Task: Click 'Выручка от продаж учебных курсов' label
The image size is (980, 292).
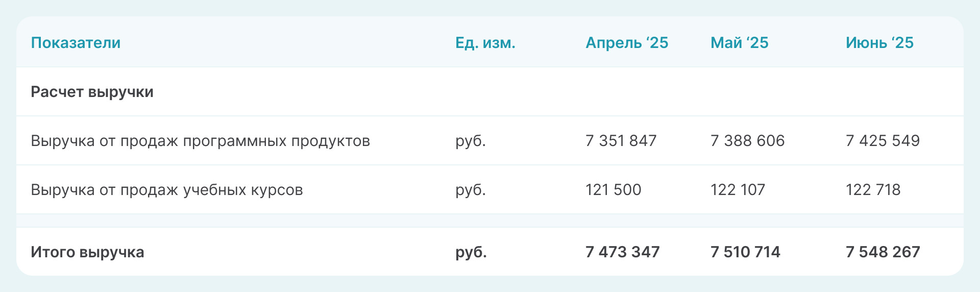Action: (x=166, y=190)
